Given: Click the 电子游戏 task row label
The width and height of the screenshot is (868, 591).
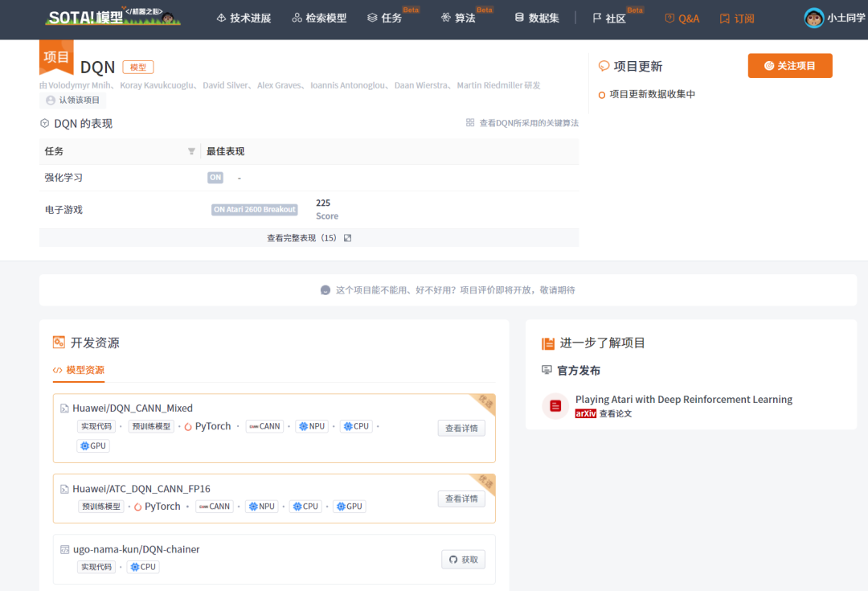Looking at the screenshot, I should [63, 209].
